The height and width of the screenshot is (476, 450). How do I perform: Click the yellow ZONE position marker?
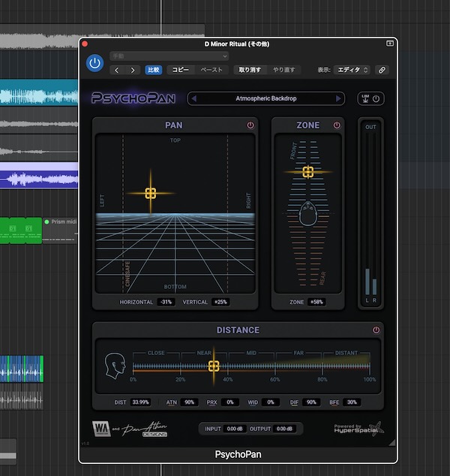click(x=308, y=172)
